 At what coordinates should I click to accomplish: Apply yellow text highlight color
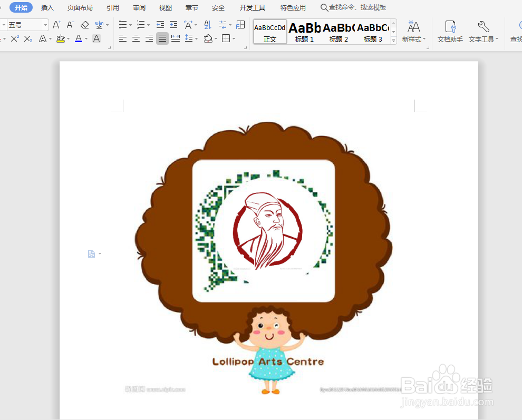[61, 38]
